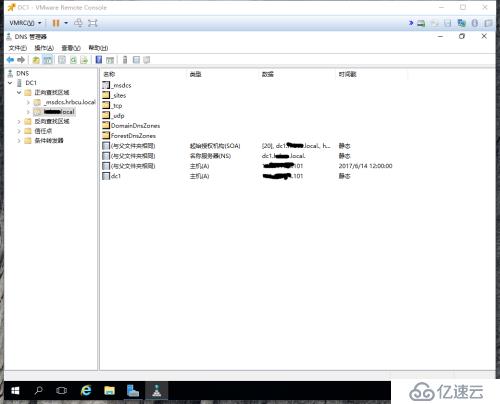This screenshot has width=500, height=404.
Task: Click the last document icon in DNS toolbar
Action: click(x=147, y=60)
